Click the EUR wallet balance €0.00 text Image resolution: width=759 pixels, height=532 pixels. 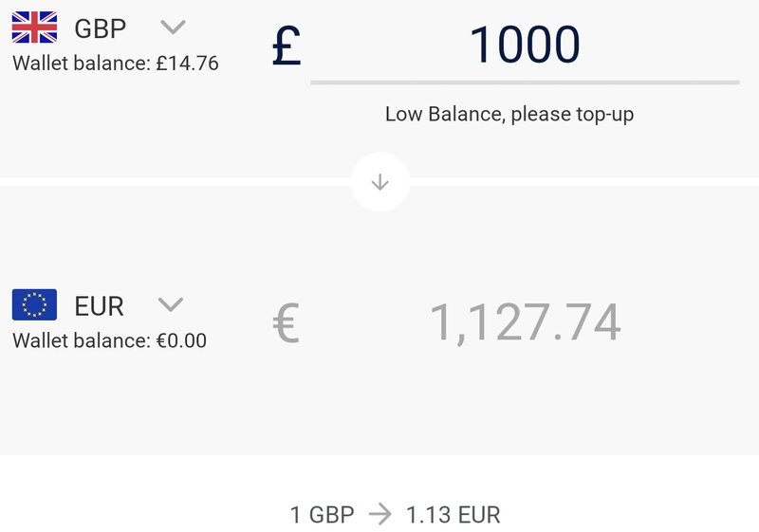pyautogui.click(x=110, y=340)
